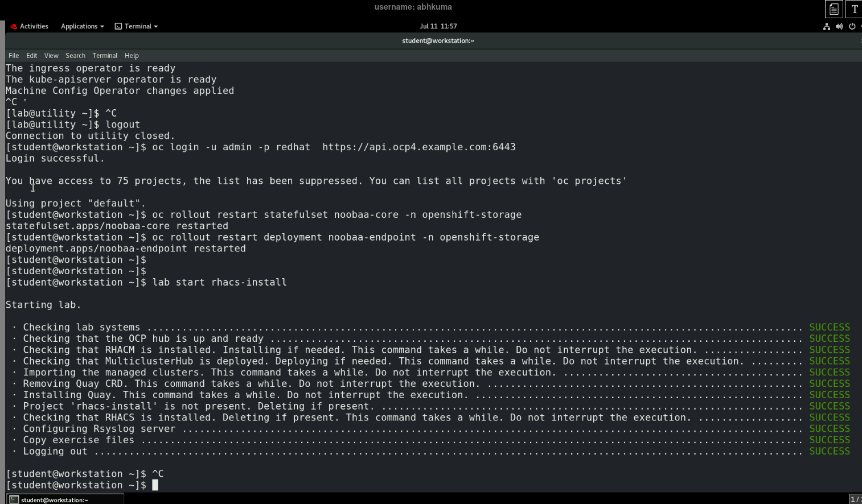Image resolution: width=862 pixels, height=504 pixels.
Task: Click the terminal icon in the taskbar
Action: (14, 499)
